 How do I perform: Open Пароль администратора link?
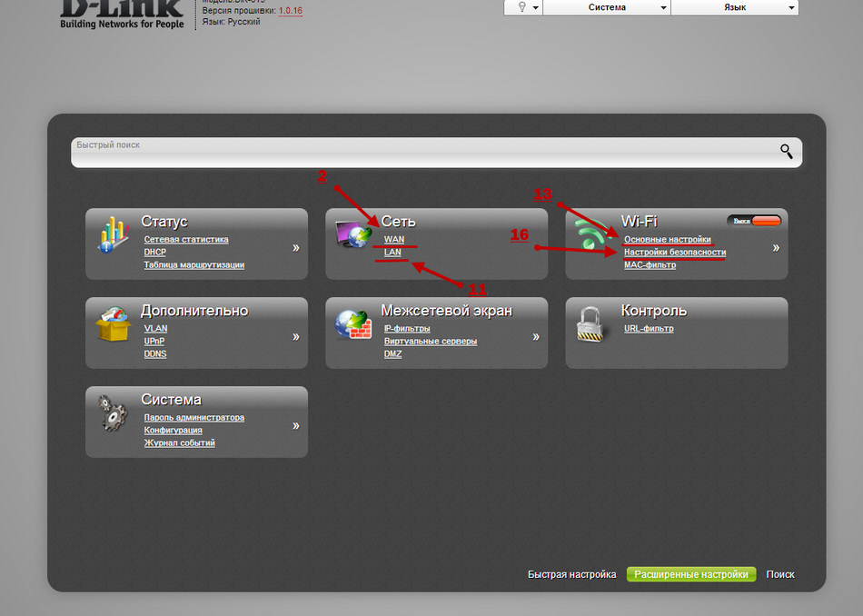pyautogui.click(x=193, y=417)
